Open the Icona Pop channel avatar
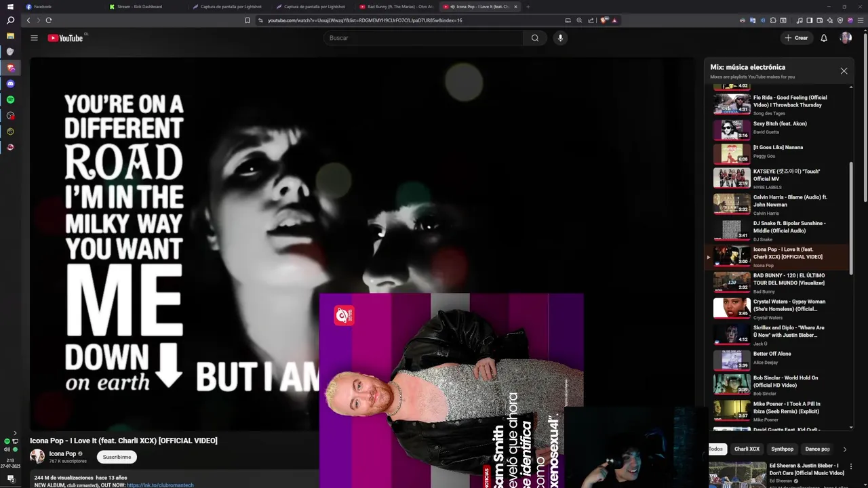The image size is (868, 488). tap(37, 457)
